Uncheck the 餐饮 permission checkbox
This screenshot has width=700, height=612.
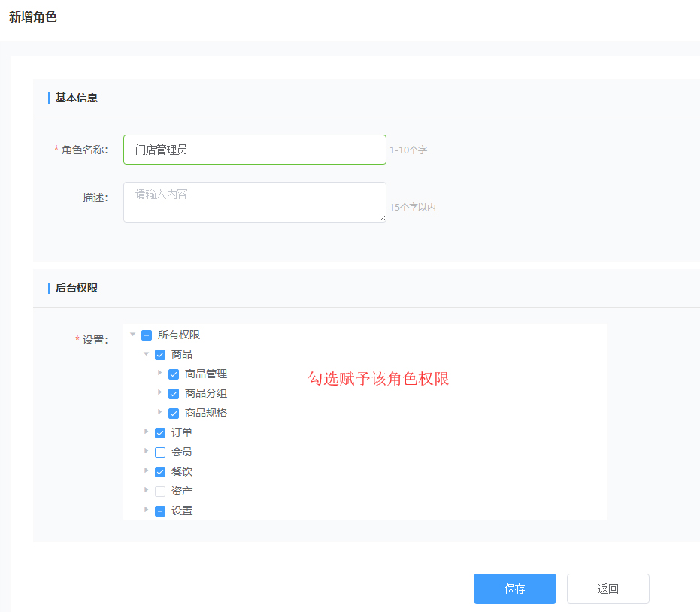click(x=160, y=472)
